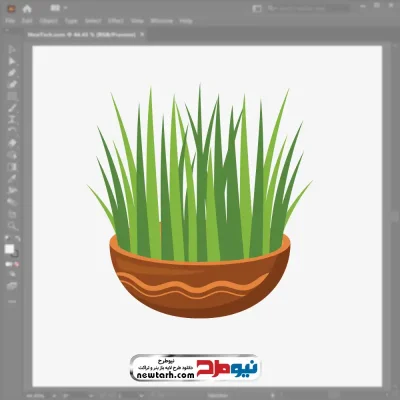Viewport: 400px width, 400px height.
Task: Select the Zoom magnifier tool
Action: pos(12,226)
